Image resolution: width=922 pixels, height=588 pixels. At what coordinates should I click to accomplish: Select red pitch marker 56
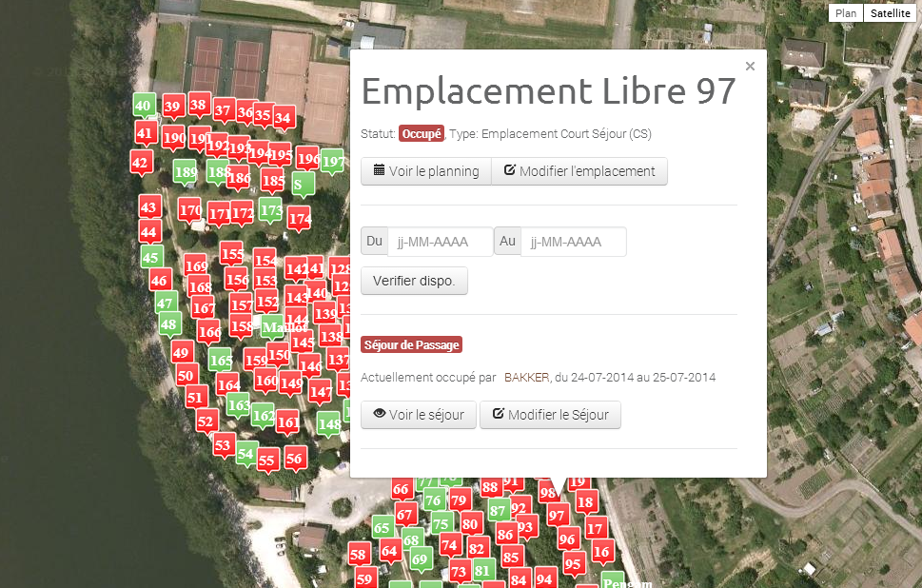295,458
